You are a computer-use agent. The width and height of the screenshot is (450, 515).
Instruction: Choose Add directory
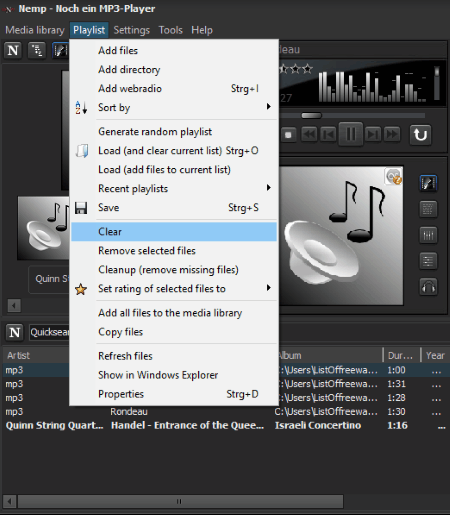[x=174, y=70]
